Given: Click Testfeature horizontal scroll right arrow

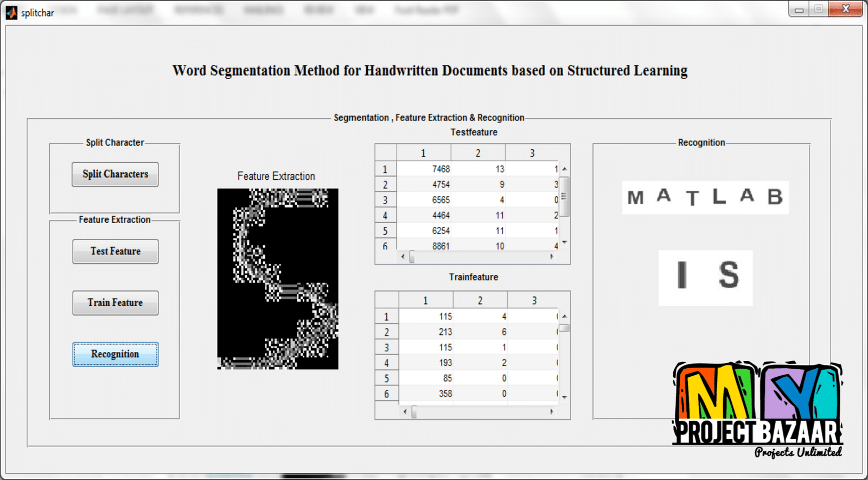Looking at the screenshot, I should pyautogui.click(x=552, y=257).
